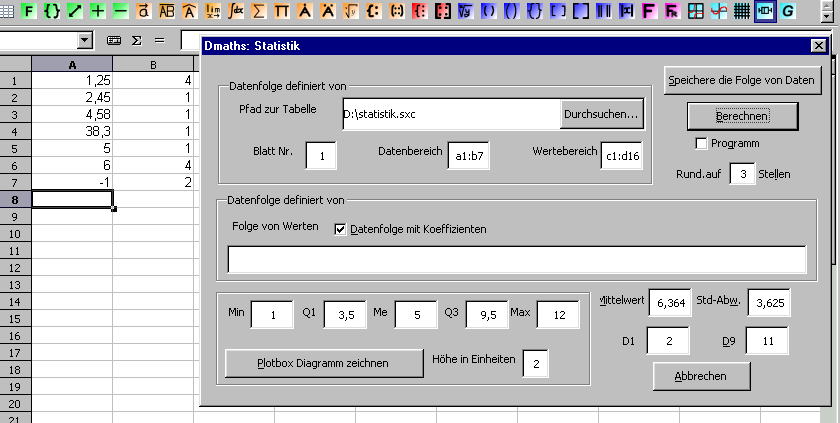Click the green curly braces icon
This screenshot has height=423, width=840.
(x=52, y=11)
